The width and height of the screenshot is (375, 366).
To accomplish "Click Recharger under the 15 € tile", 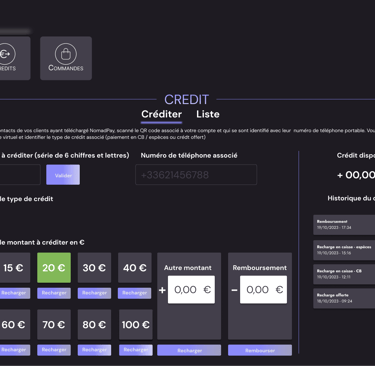I will click(x=15, y=293).
